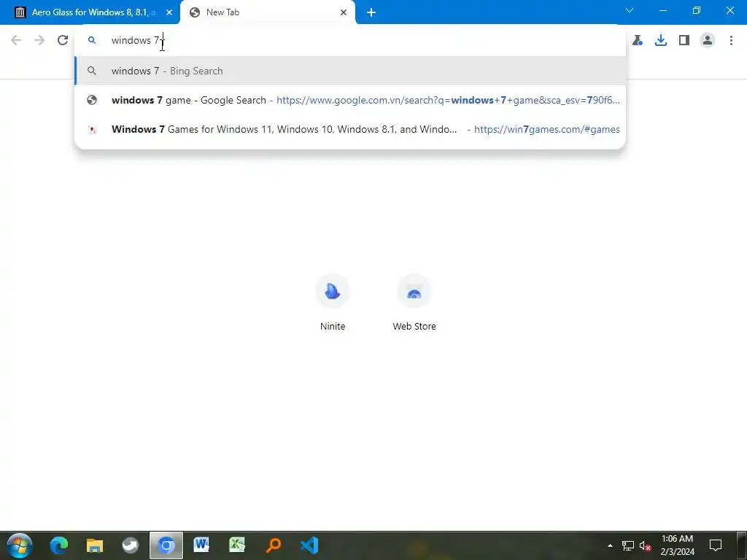Close the Aero Glass tab

tap(169, 12)
